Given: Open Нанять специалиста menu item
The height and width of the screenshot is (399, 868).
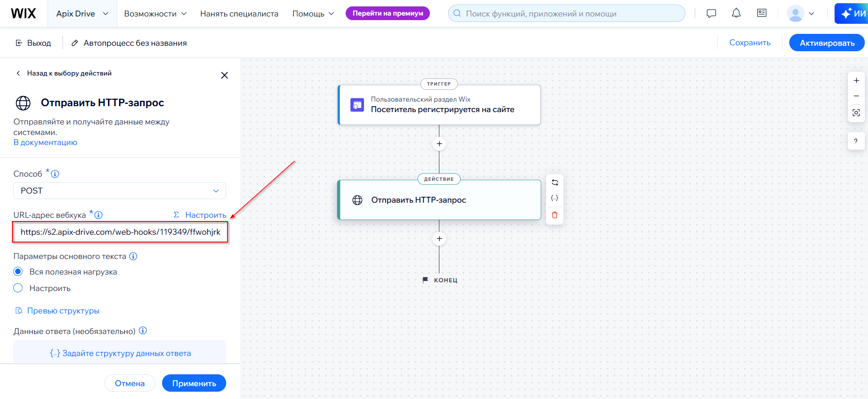Looking at the screenshot, I should coord(239,14).
